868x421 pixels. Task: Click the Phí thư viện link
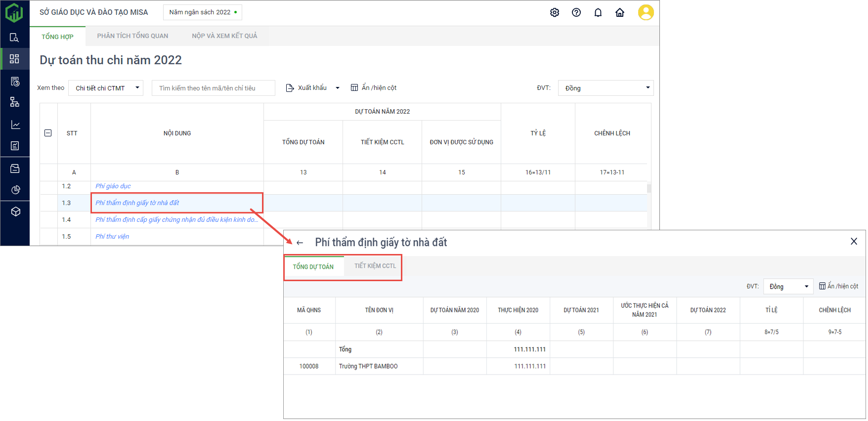pos(112,237)
